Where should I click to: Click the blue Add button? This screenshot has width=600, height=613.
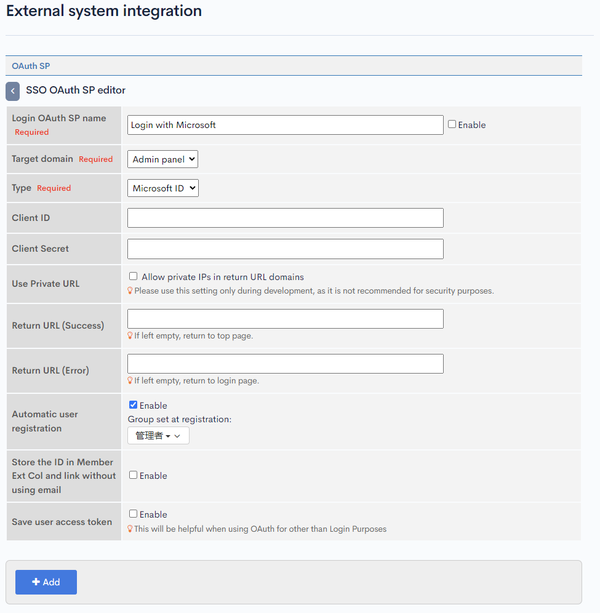pos(46,582)
